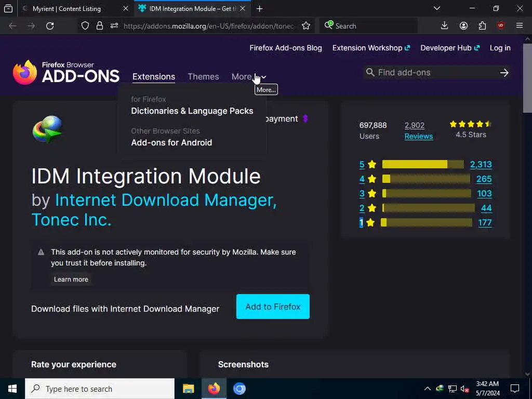Click the Firefox Browser Add-ons logo

tap(66, 72)
